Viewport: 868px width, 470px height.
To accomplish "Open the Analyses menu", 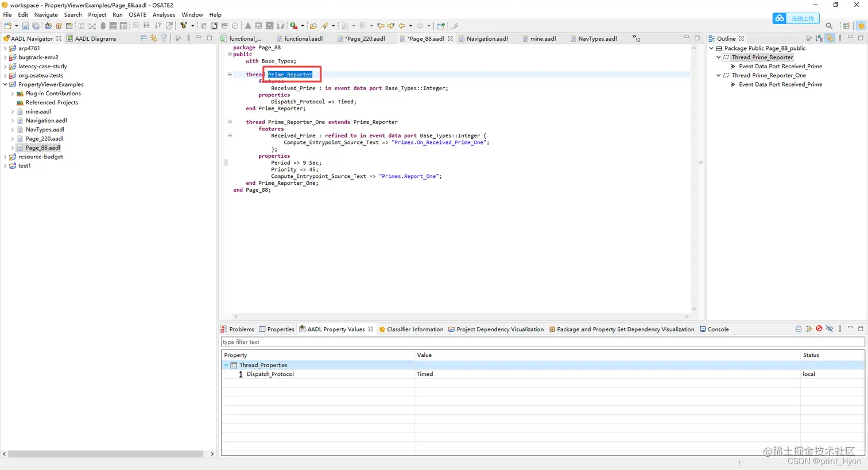I will [x=164, y=14].
